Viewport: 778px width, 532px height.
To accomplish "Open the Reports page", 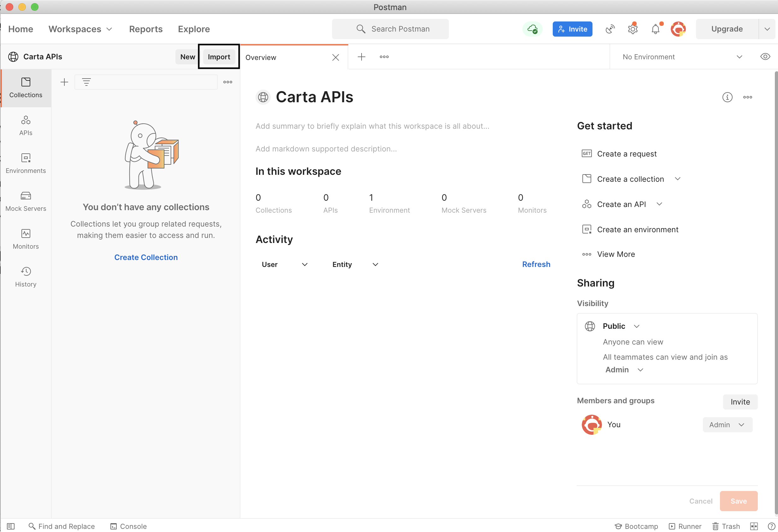I will pyautogui.click(x=146, y=29).
